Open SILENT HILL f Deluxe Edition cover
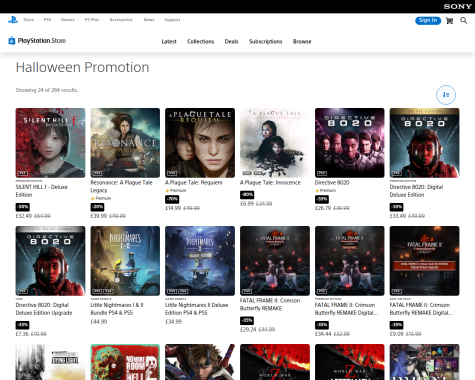 pyautogui.click(x=50, y=143)
